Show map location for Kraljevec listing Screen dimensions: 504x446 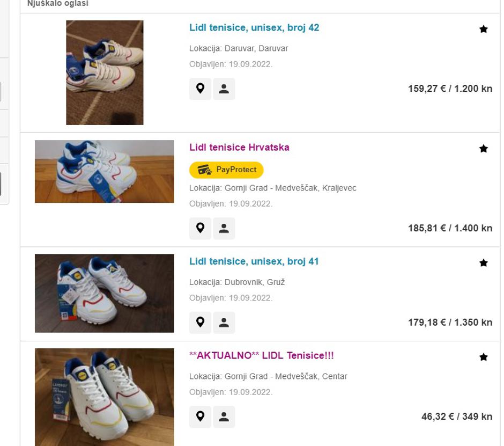[x=201, y=229]
